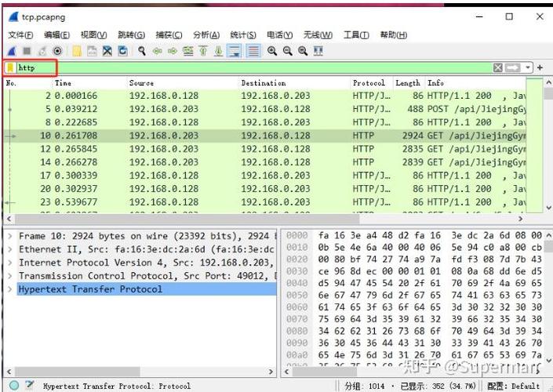Go to specified packet icon
This screenshot has width=553, height=392.
pos(188,51)
